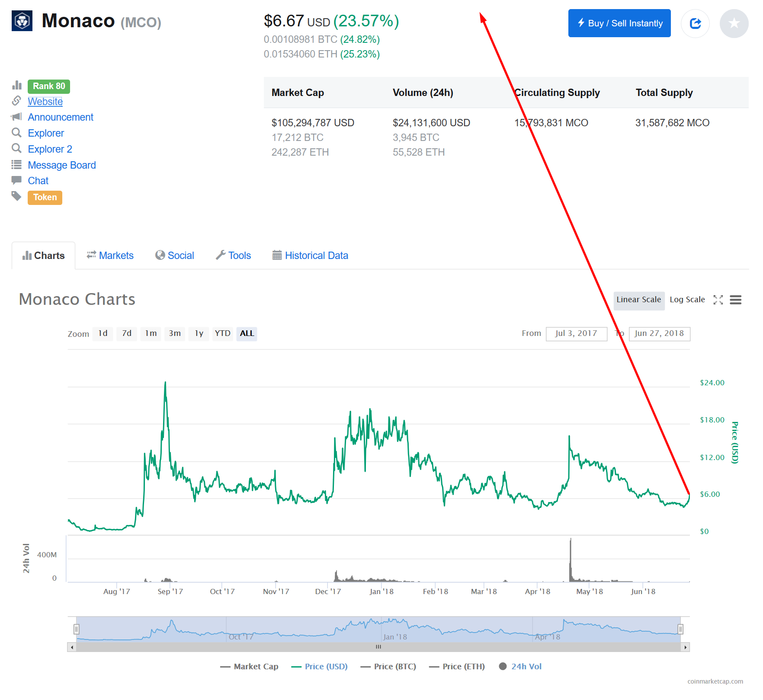The height and width of the screenshot is (700, 763).
Task: Set chart zoom to 7d
Action: (x=127, y=334)
